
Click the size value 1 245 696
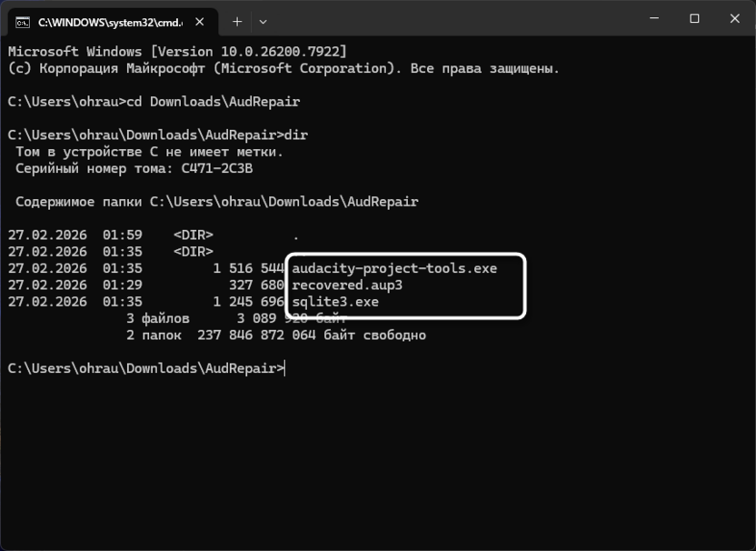coord(248,302)
